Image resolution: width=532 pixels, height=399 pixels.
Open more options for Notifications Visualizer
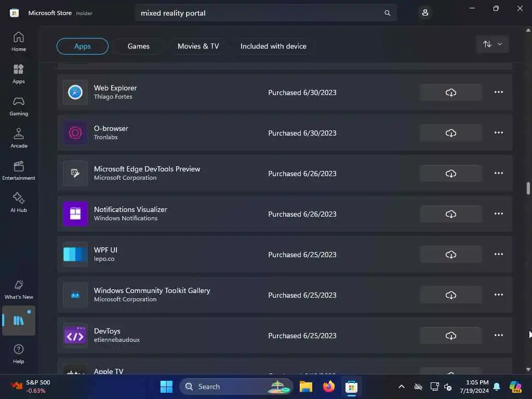(498, 214)
